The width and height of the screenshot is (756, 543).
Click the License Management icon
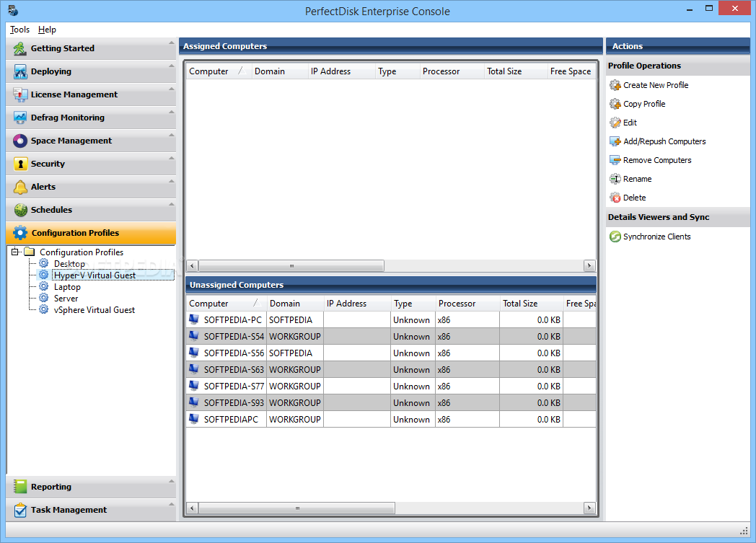(x=19, y=94)
